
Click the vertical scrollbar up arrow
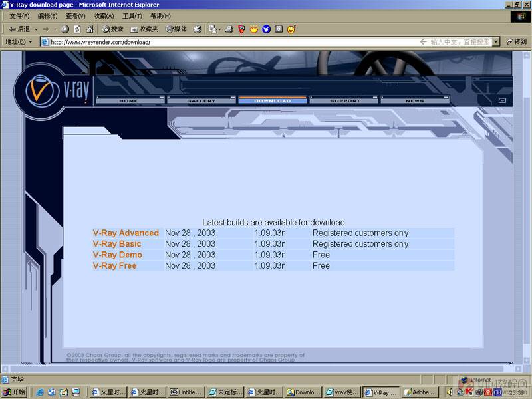(526, 55)
